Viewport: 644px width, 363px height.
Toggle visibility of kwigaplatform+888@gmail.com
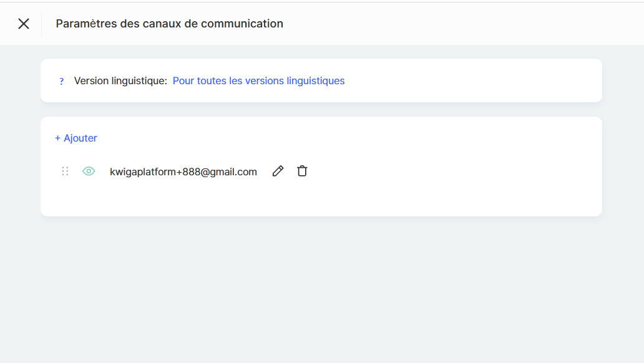89,172
